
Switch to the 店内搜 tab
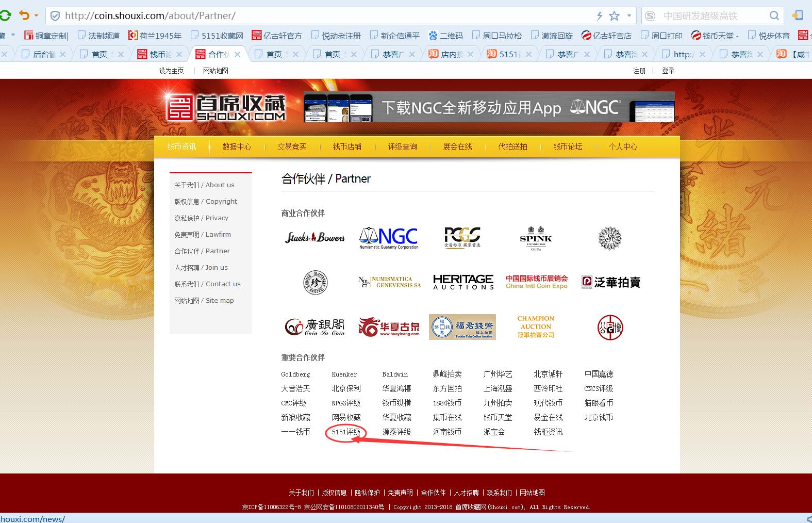click(452, 54)
